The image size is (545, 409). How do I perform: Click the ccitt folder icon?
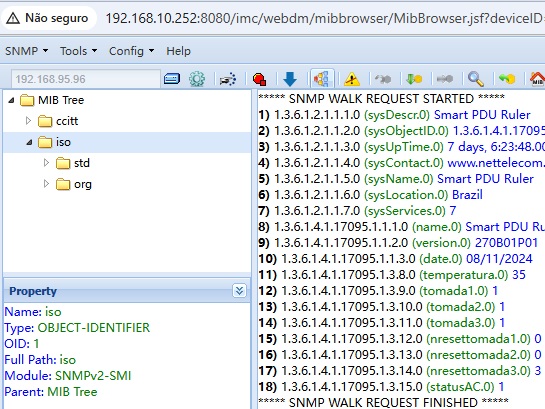[45, 121]
